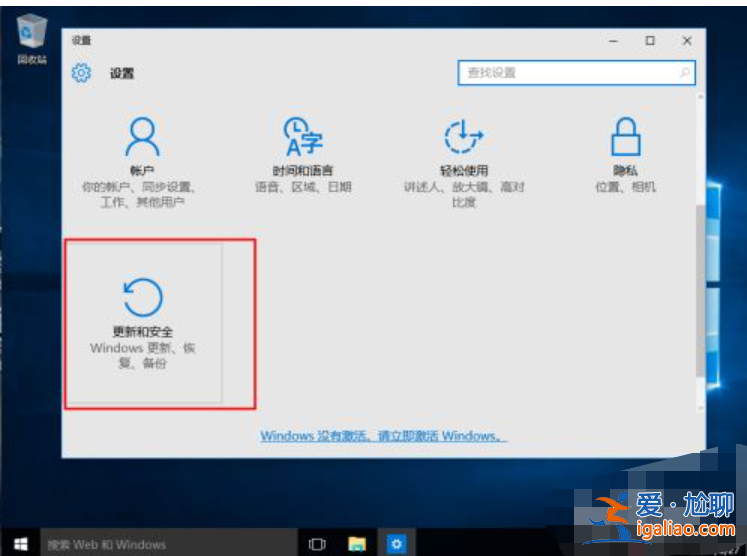
Task: Close the Settings window
Action: [x=686, y=41]
